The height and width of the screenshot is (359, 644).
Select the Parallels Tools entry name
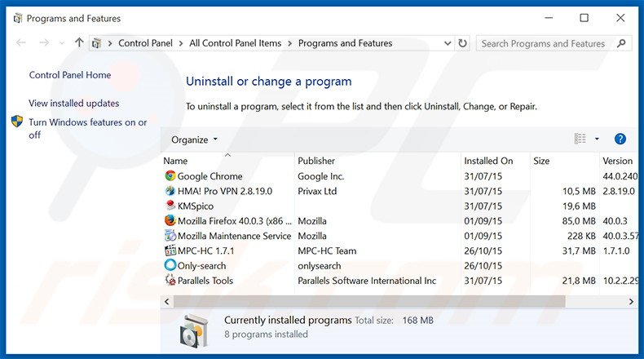click(x=205, y=281)
